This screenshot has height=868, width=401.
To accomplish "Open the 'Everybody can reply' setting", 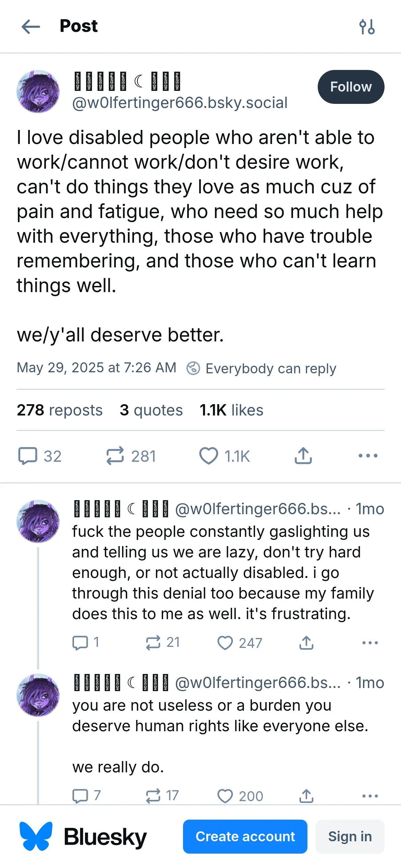I will [x=262, y=369].
